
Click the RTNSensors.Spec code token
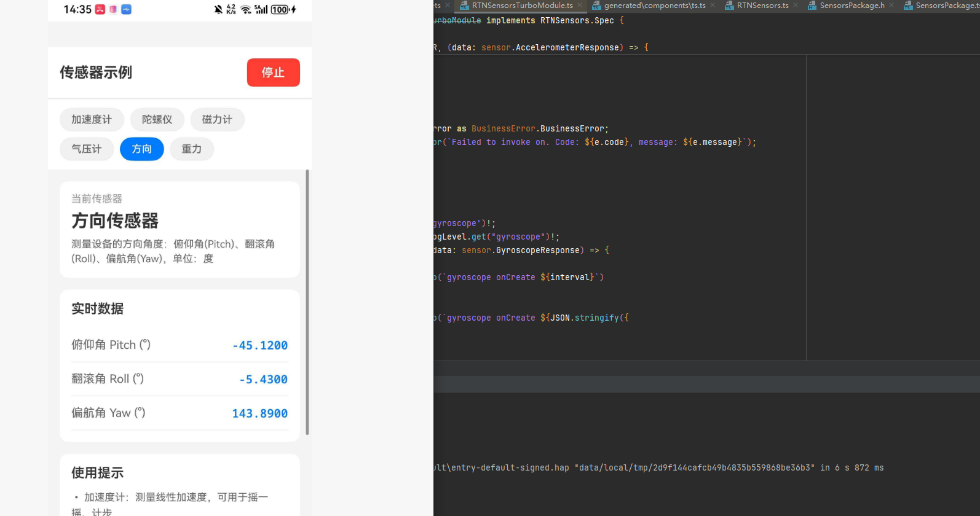577,20
